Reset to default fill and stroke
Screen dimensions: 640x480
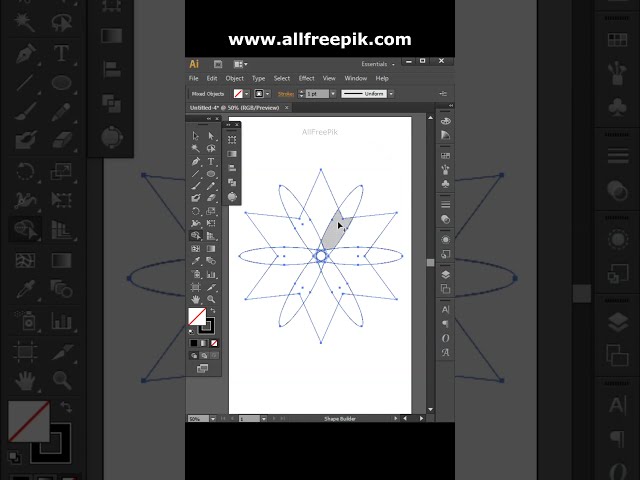click(x=191, y=331)
